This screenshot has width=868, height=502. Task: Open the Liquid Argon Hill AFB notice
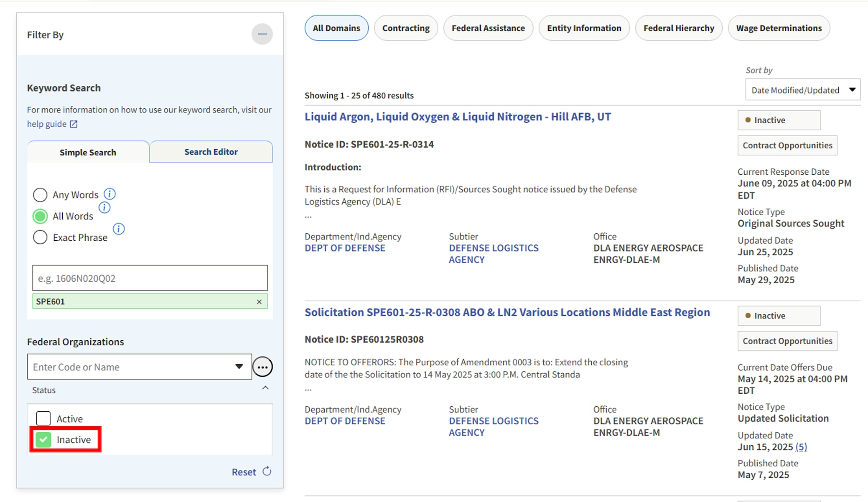457,117
